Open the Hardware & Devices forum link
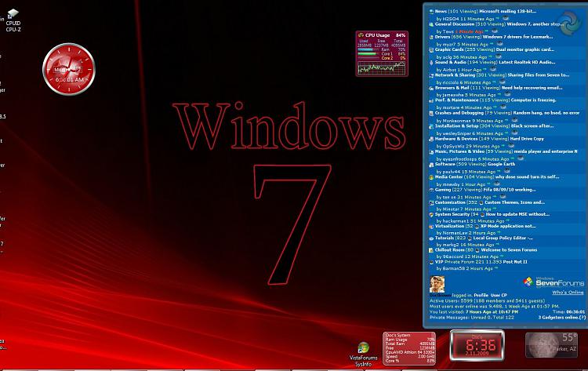The height and width of the screenshot is (371, 588). (x=455, y=139)
